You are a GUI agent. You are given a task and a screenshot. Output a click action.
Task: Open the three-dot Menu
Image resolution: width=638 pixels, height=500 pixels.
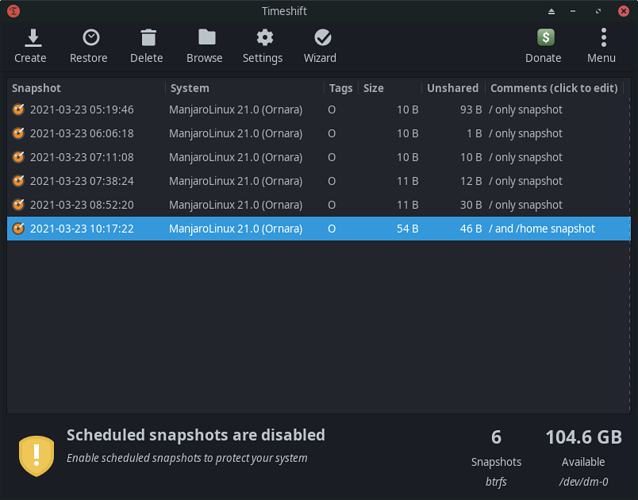603,38
